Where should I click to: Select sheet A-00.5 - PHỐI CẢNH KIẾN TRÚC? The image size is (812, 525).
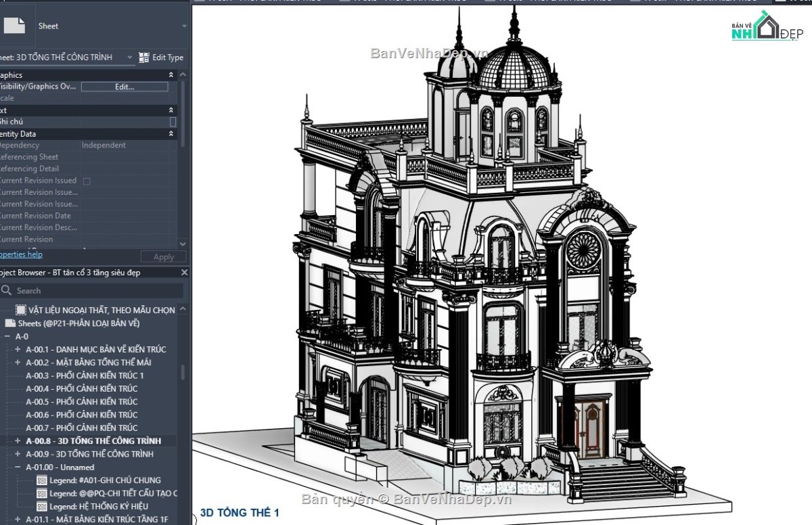click(81, 402)
